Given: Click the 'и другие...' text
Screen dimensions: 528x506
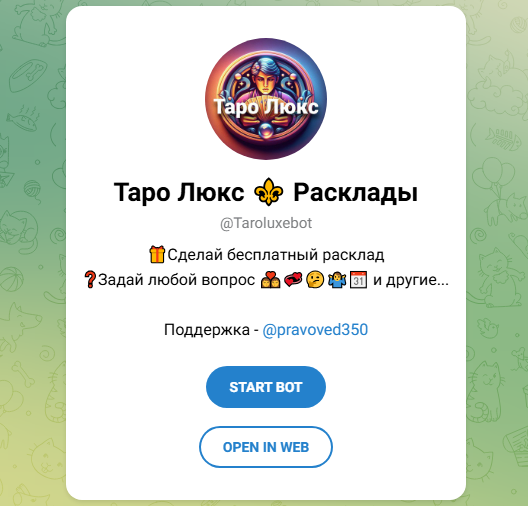Looking at the screenshot, I should [411, 280].
